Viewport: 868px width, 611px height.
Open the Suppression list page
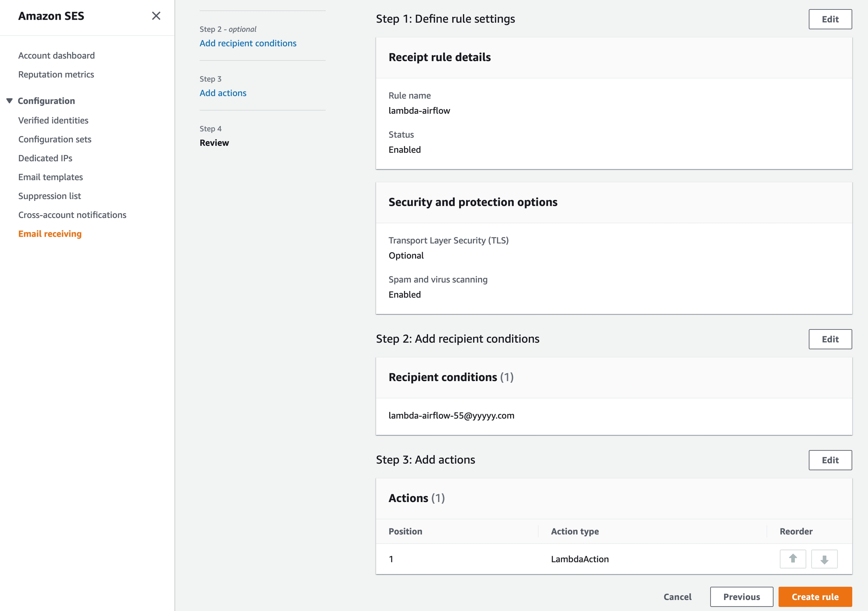pos(49,196)
